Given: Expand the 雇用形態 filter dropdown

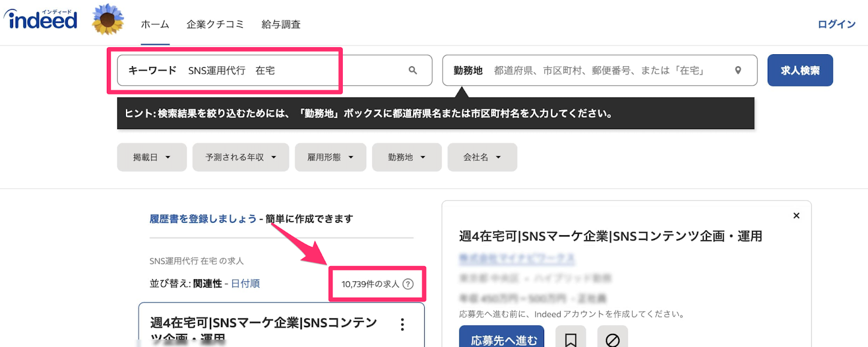Looking at the screenshot, I should (x=330, y=157).
